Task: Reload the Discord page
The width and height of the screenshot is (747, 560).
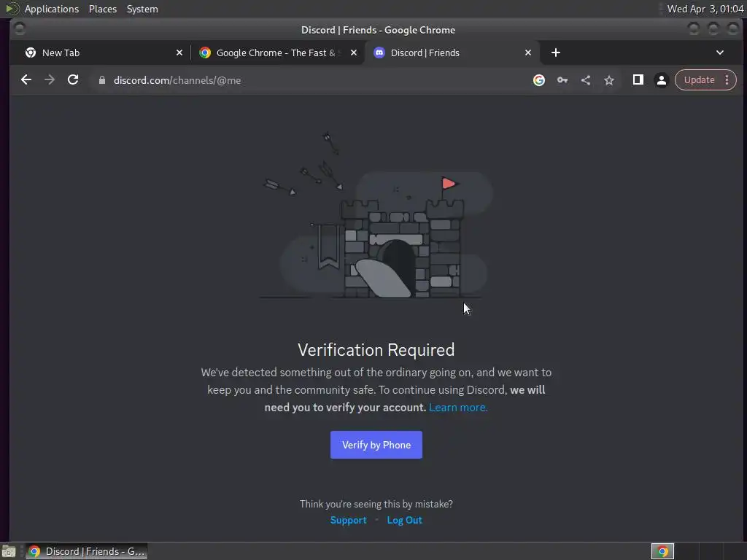Action: coord(73,80)
